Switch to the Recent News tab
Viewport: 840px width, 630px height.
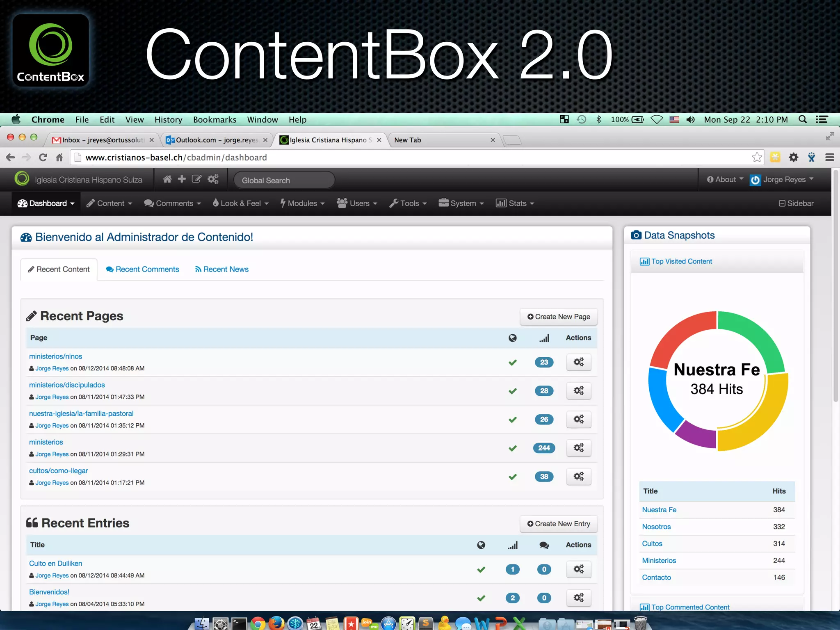pyautogui.click(x=221, y=269)
